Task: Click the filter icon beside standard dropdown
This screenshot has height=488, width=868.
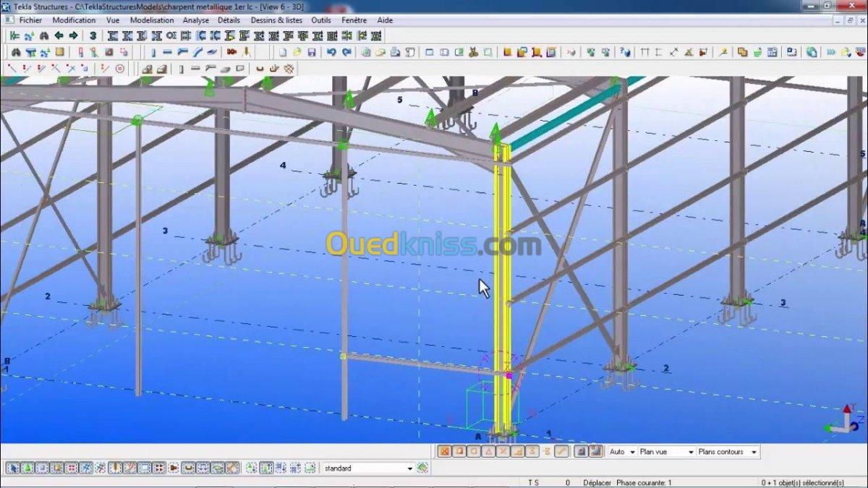Action: 422,468
